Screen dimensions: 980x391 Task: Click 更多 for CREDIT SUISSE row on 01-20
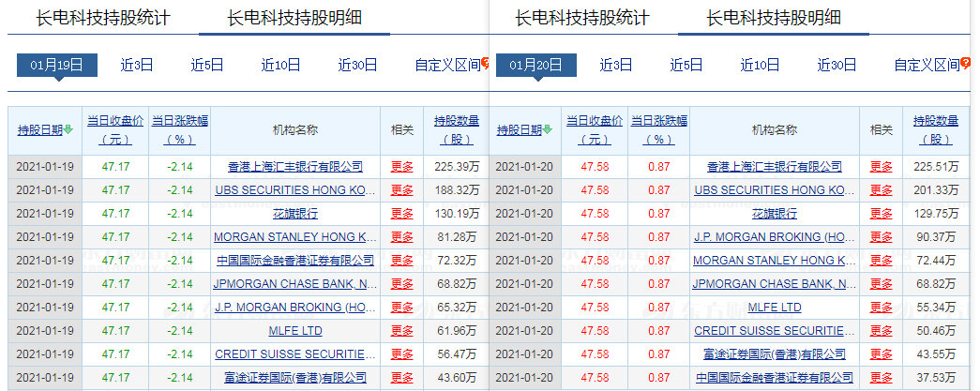(x=882, y=330)
